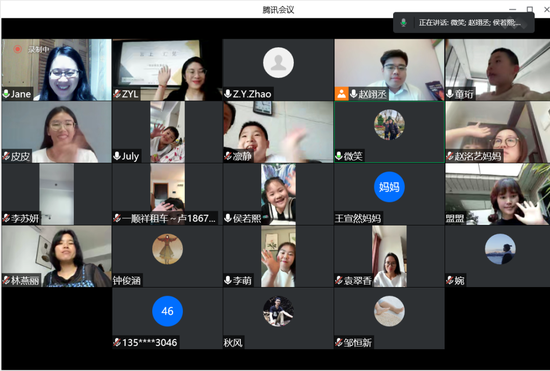550x371 pixels.
Task: Select 王宣然妈妈's blue 妈妈 avatar
Action: [389, 187]
